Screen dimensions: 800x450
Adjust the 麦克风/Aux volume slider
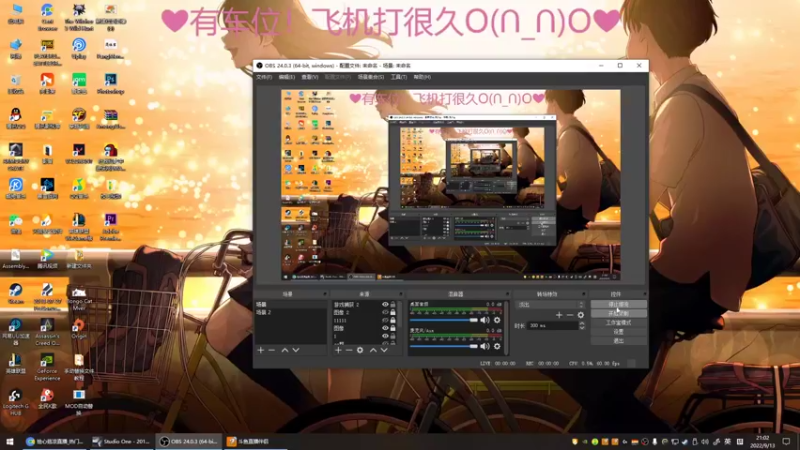pos(443,346)
